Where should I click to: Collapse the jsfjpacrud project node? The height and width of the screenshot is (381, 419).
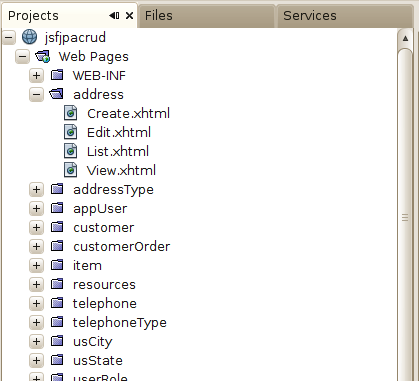[9, 37]
